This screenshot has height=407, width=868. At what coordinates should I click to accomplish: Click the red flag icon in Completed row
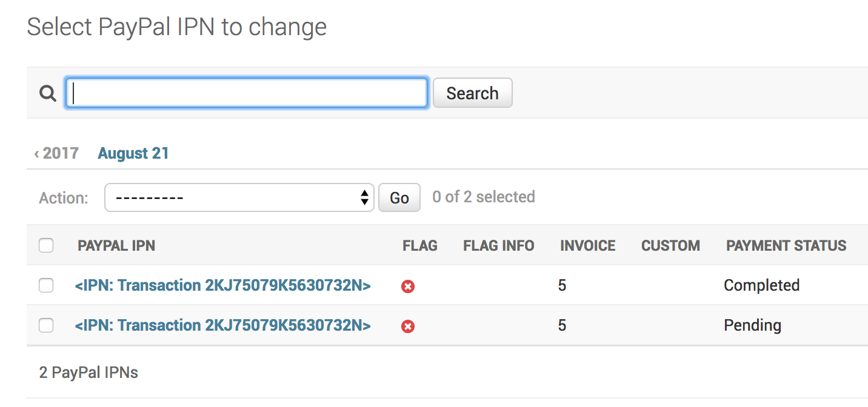pos(408,286)
